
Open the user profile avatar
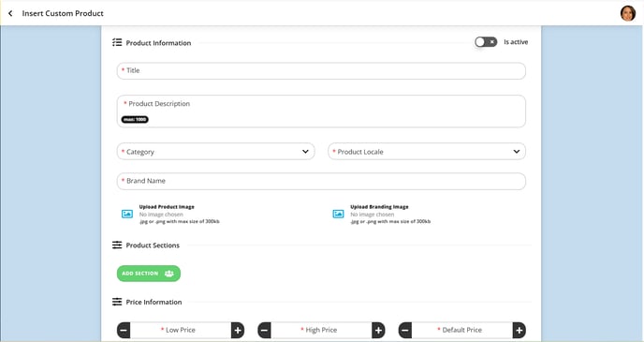(x=627, y=13)
